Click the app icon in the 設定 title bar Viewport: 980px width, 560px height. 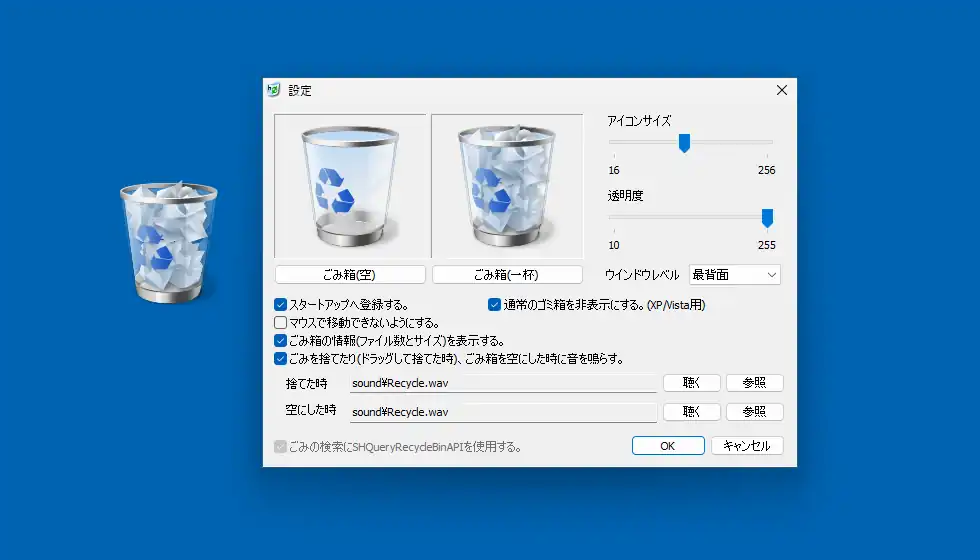(274, 90)
